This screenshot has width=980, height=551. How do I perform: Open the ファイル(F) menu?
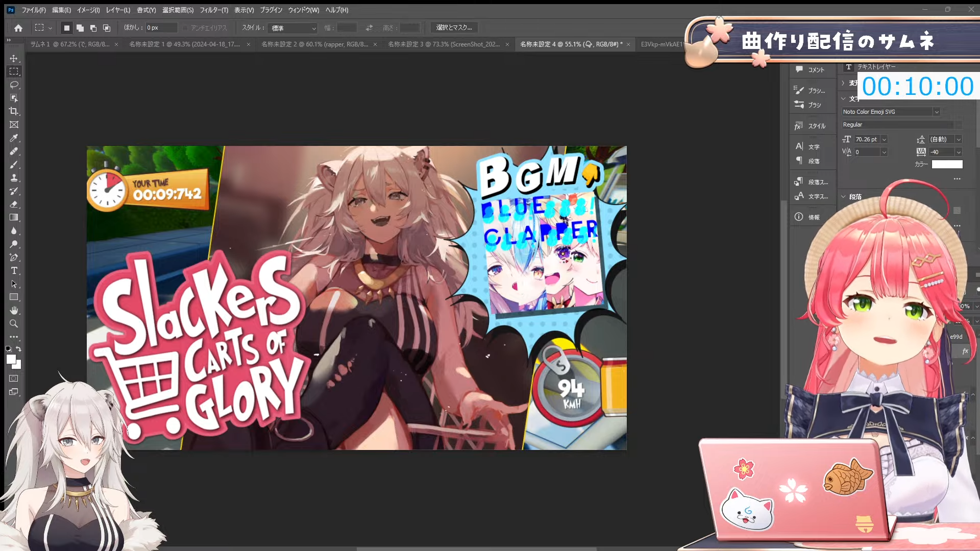[x=34, y=10]
